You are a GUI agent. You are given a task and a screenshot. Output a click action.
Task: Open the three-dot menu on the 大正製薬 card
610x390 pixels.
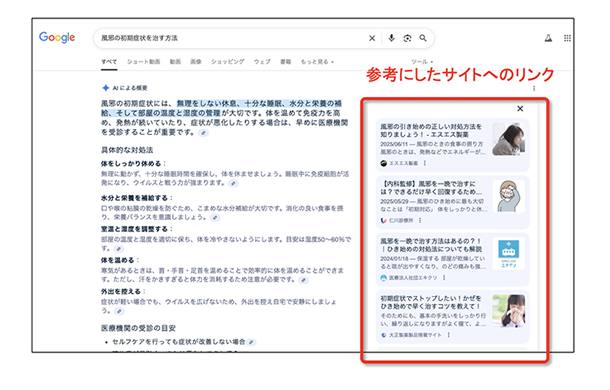[x=448, y=335]
